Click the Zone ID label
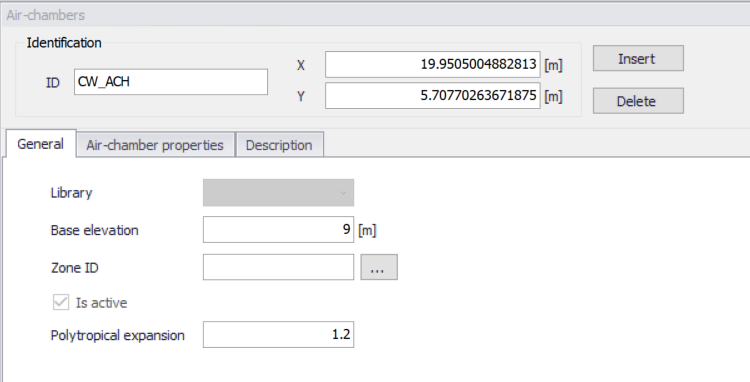This screenshot has width=750, height=382. 75,267
